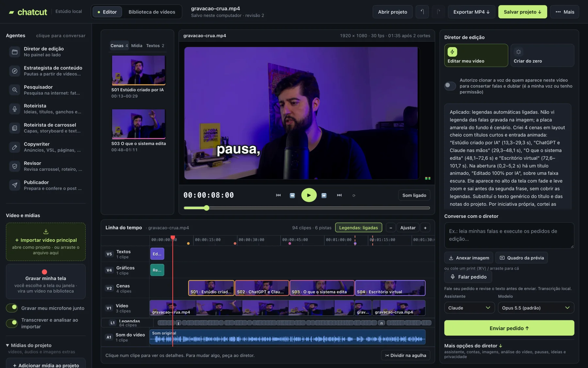Click Dividir na agulha

pos(406,356)
